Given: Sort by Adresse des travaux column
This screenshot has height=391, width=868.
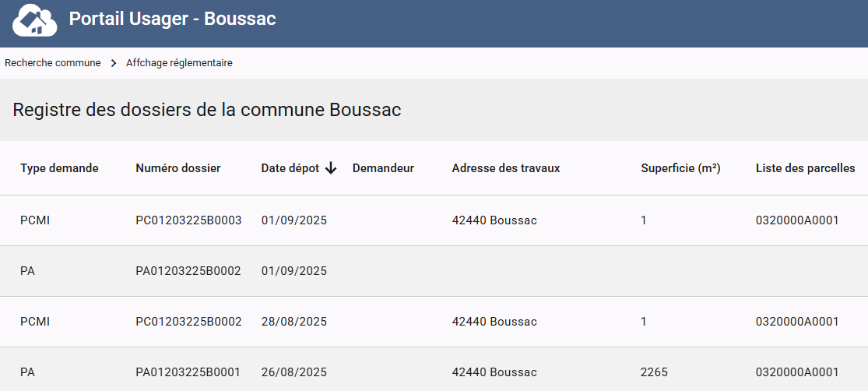Looking at the screenshot, I should pyautogui.click(x=506, y=168).
